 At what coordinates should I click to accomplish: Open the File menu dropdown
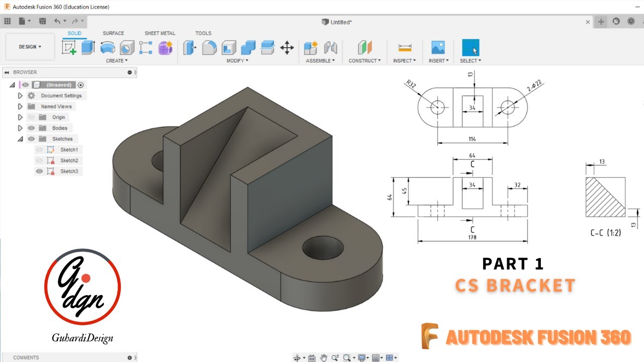coord(25,21)
